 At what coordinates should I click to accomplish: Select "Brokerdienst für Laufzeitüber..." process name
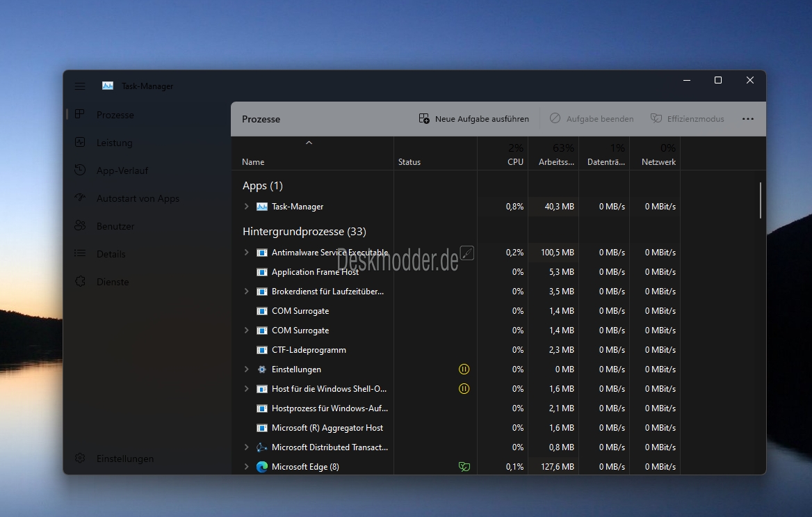tap(328, 292)
